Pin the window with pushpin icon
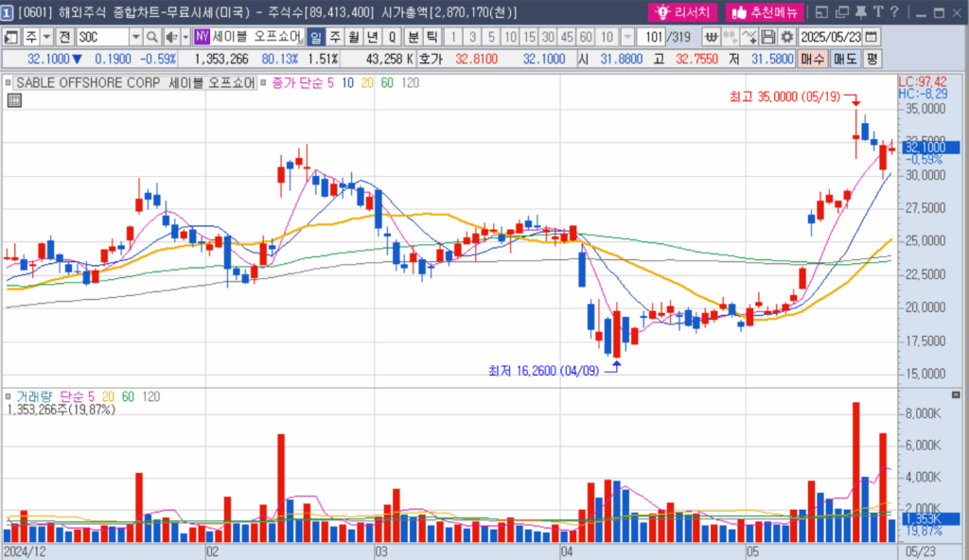Image resolution: width=969 pixels, height=560 pixels. [x=861, y=12]
